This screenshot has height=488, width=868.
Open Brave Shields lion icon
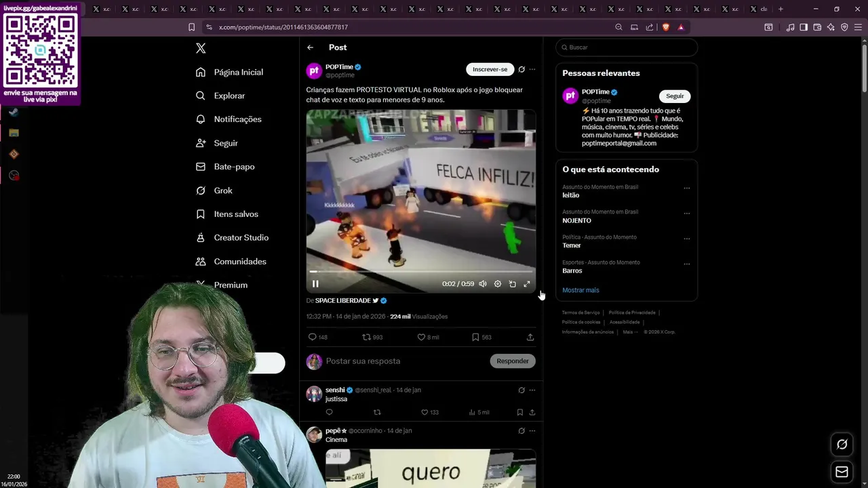point(665,27)
